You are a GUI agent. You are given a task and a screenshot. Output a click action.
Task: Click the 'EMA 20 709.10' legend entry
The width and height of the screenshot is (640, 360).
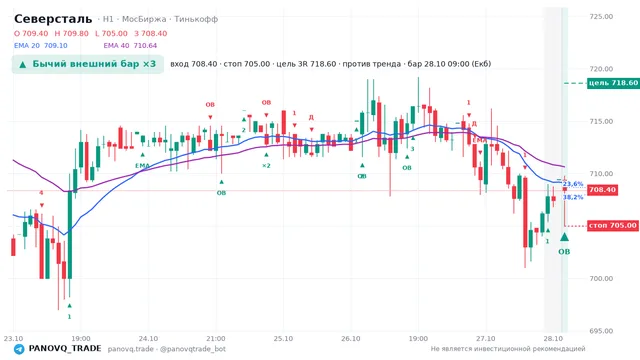(x=41, y=46)
